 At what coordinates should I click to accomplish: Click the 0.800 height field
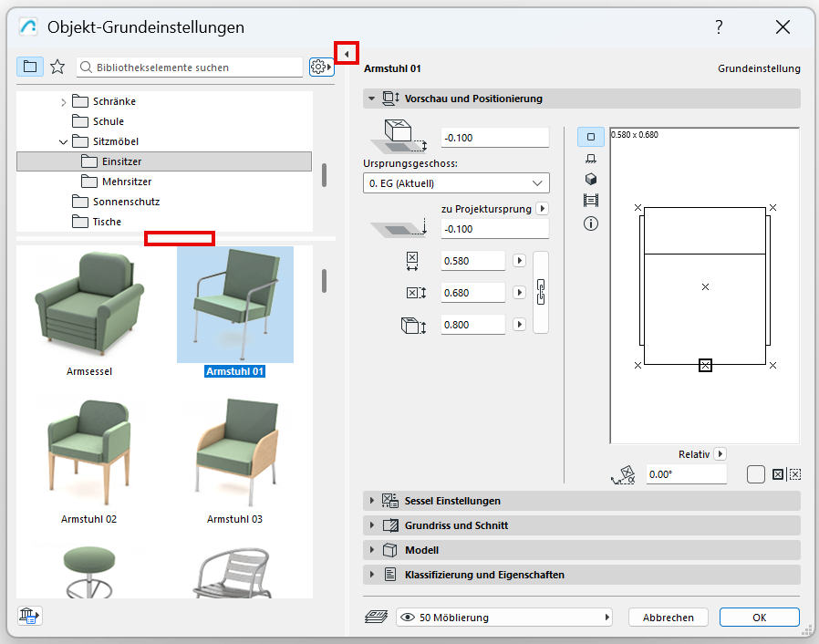pyautogui.click(x=472, y=325)
